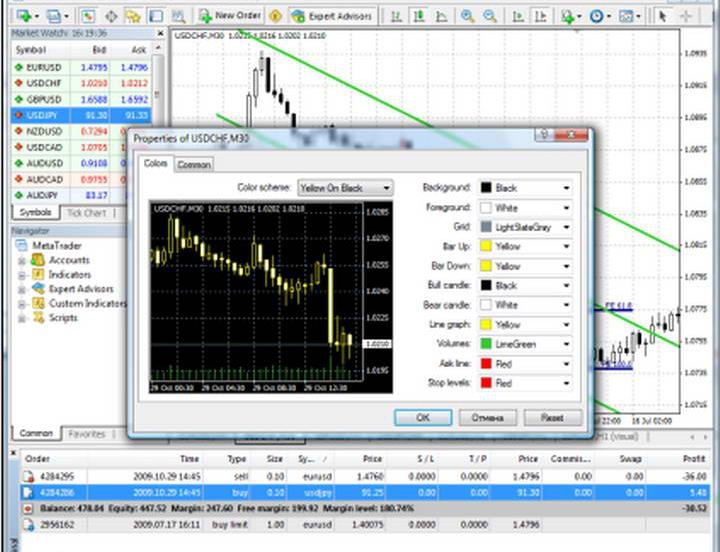720x552 pixels.
Task: Select pending order 2956162 row
Action: coord(365,524)
